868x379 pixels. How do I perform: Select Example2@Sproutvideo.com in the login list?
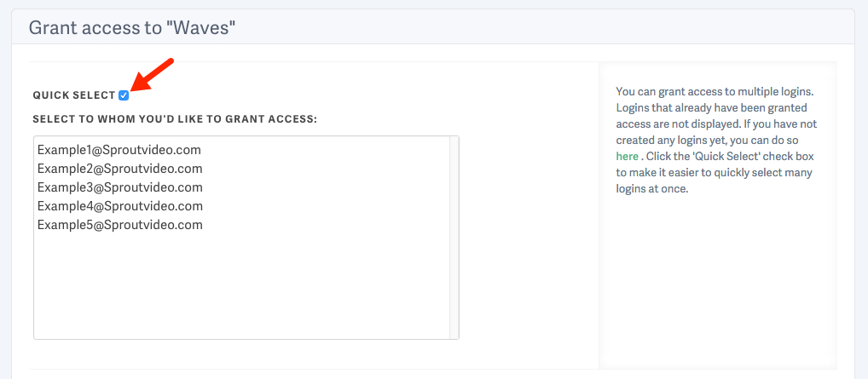[241, 169]
